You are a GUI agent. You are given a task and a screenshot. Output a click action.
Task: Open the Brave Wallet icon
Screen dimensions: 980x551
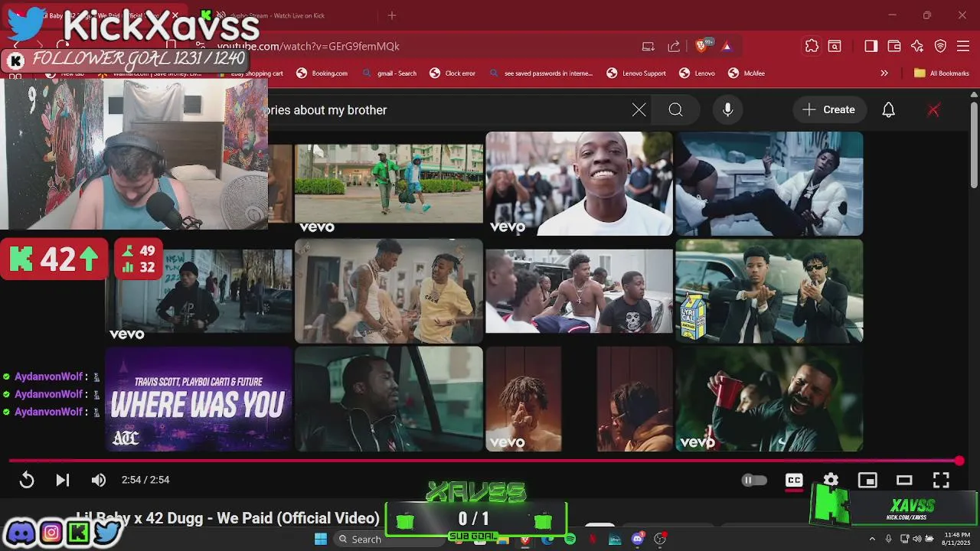[894, 47]
